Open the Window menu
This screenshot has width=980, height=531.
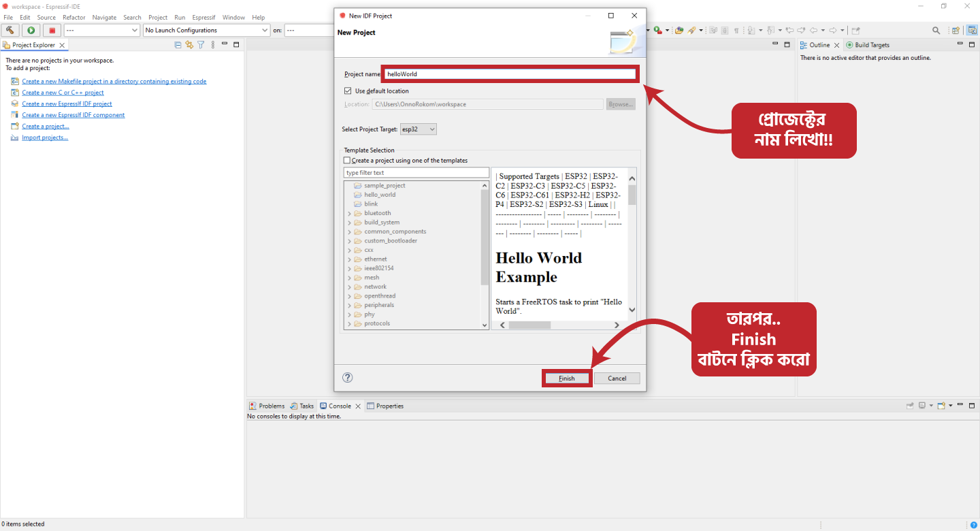(233, 17)
